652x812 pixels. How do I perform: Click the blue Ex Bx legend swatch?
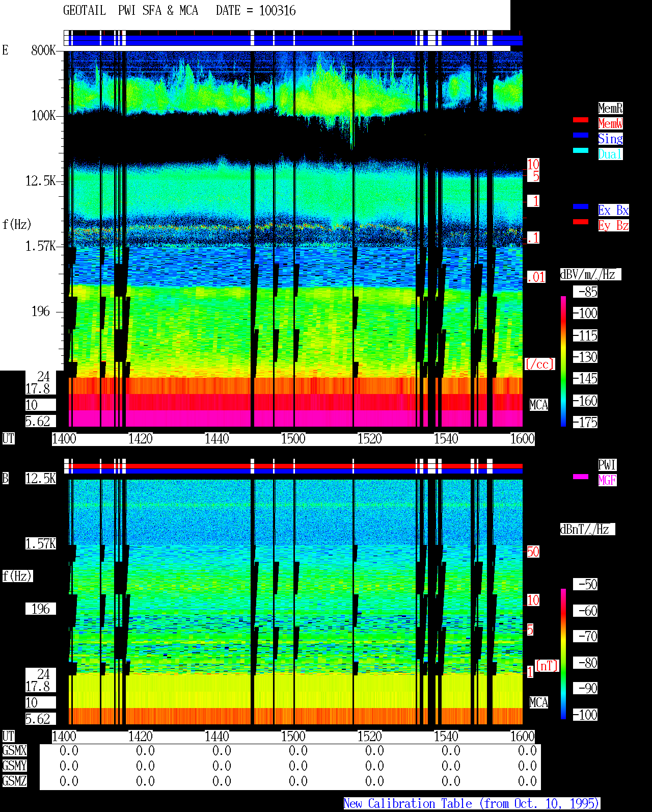581,206
